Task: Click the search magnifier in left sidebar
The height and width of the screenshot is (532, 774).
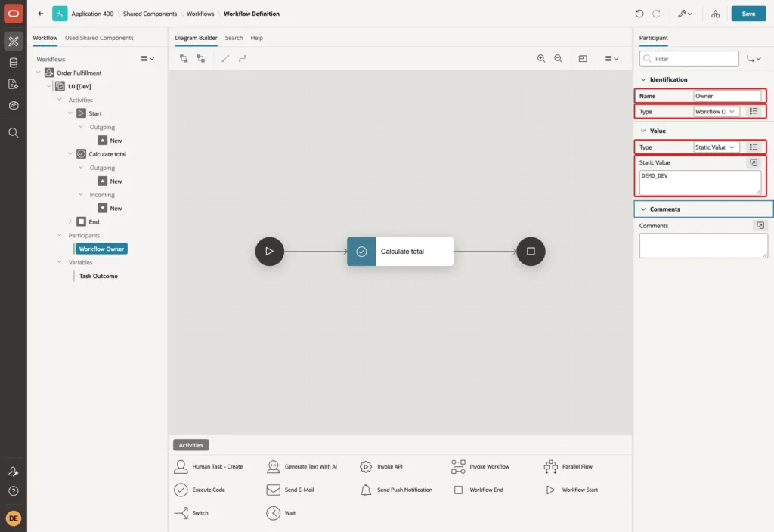Action: click(14, 133)
